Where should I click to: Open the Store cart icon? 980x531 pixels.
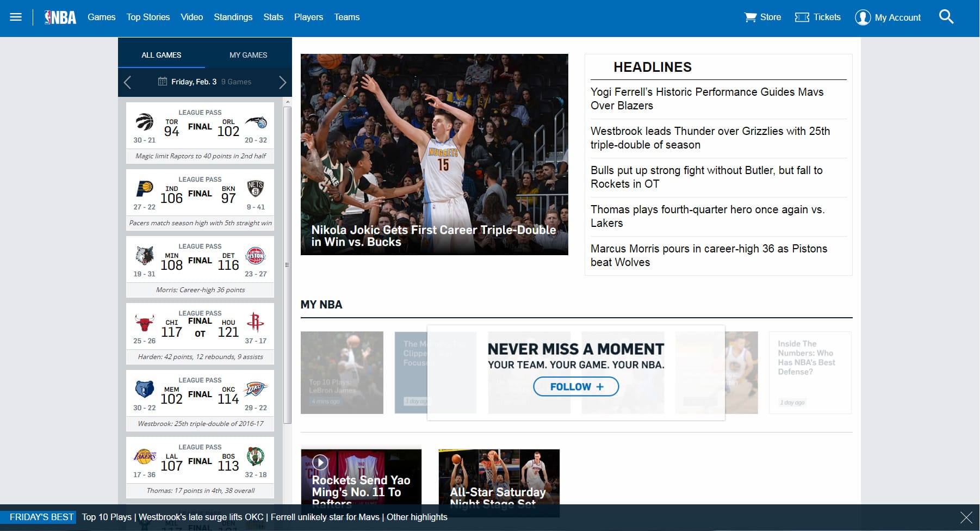coord(750,17)
